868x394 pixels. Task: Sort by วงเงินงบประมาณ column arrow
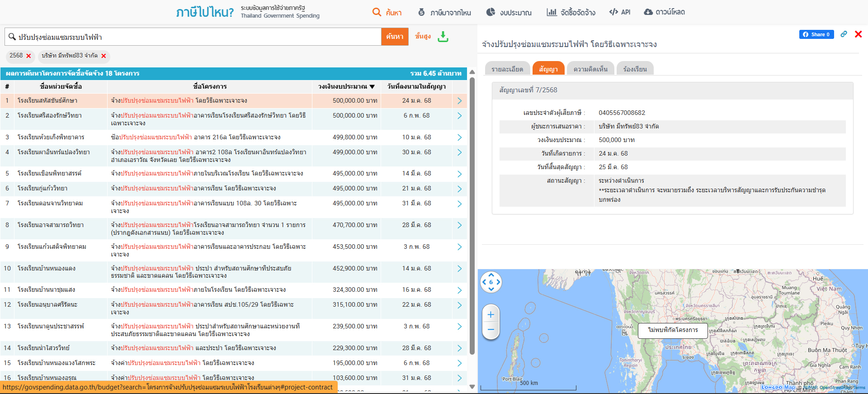click(372, 87)
